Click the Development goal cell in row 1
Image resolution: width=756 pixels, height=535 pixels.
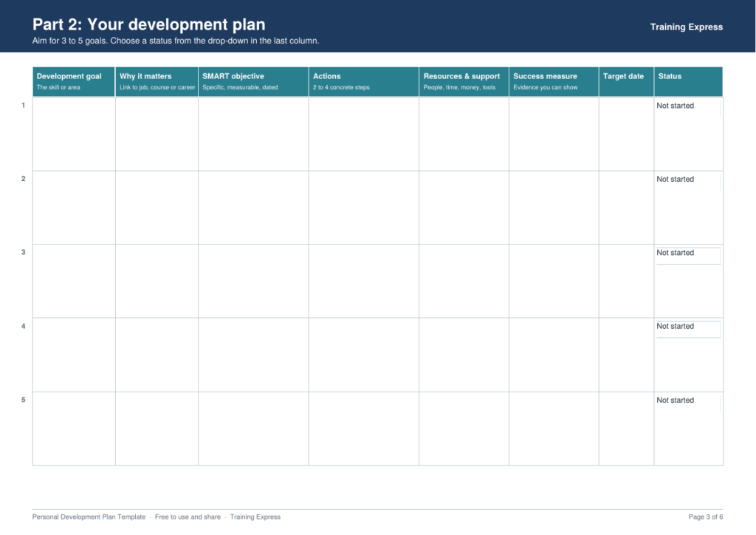pos(74,134)
